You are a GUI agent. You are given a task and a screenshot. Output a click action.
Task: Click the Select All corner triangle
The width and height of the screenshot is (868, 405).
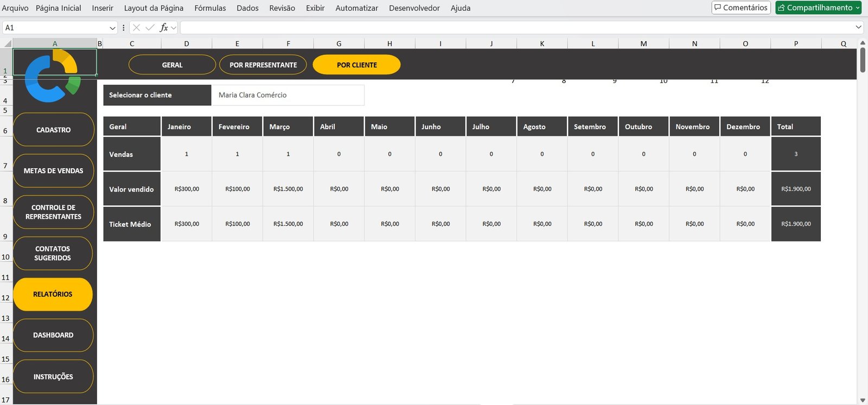7,43
